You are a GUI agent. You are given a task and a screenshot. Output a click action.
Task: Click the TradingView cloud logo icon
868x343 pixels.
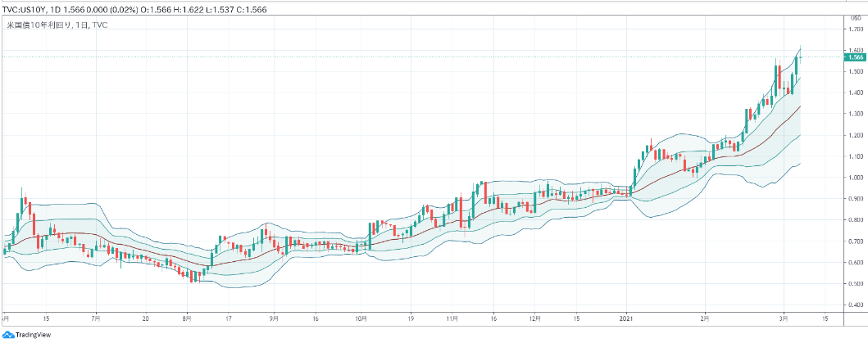[8, 335]
